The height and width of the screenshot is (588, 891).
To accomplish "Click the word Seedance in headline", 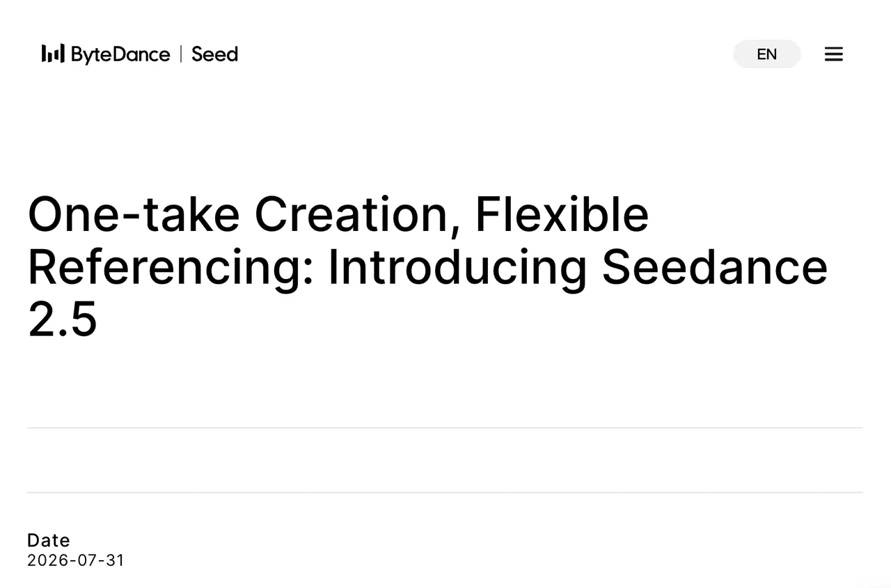I will (715, 267).
